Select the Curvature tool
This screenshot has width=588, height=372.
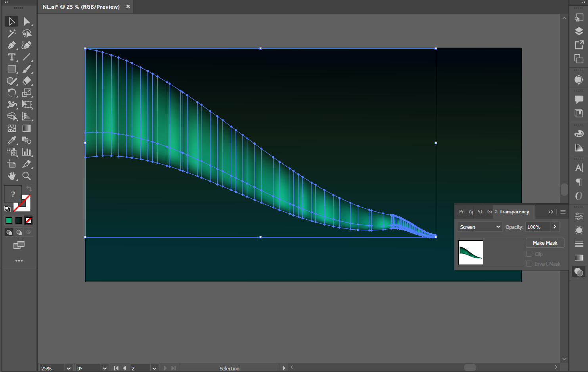(27, 45)
